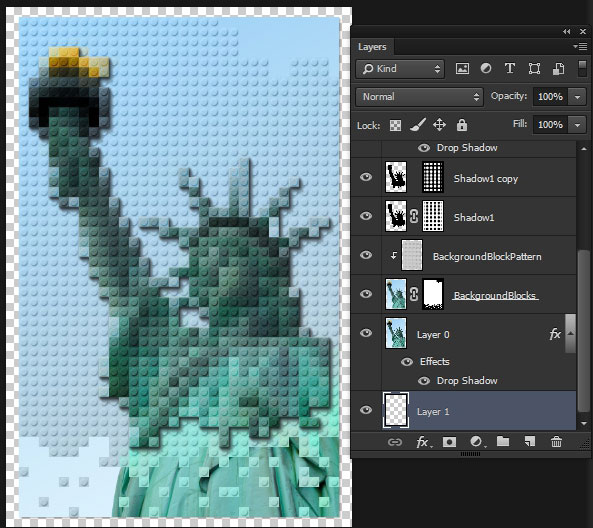Add a layer mask

pyautogui.click(x=449, y=442)
